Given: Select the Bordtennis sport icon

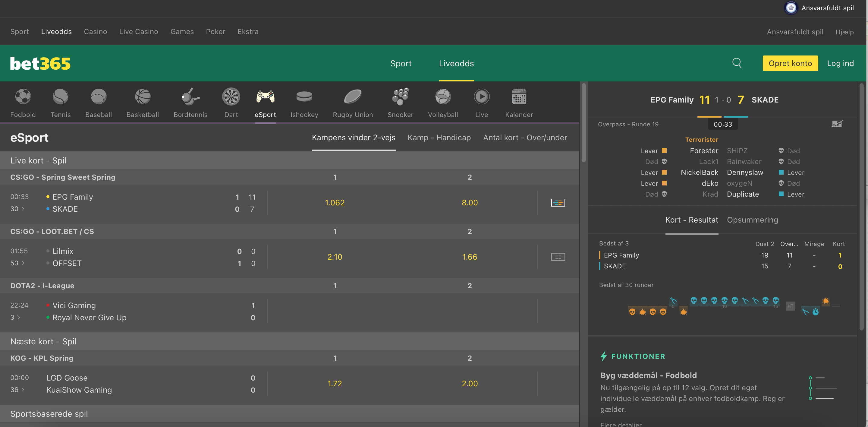Looking at the screenshot, I should coord(190,97).
